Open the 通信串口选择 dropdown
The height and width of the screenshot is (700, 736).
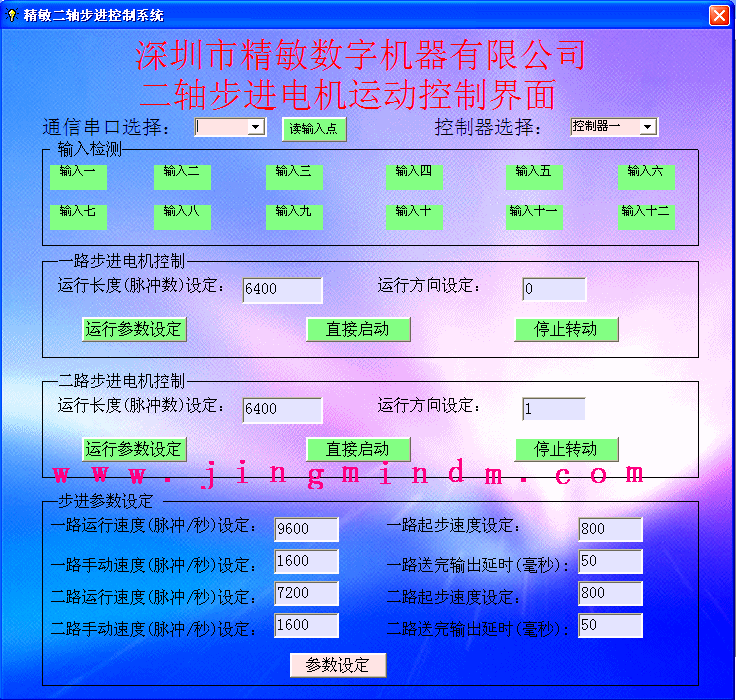coord(256,127)
